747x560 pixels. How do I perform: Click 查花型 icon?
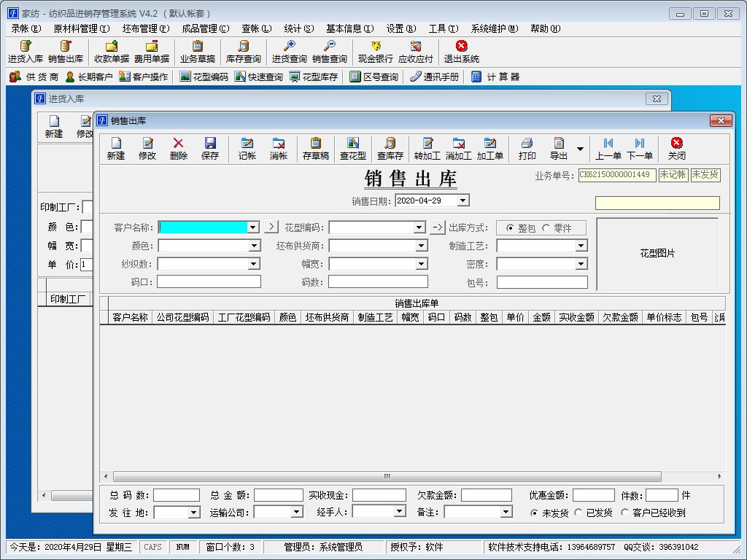[x=353, y=149]
